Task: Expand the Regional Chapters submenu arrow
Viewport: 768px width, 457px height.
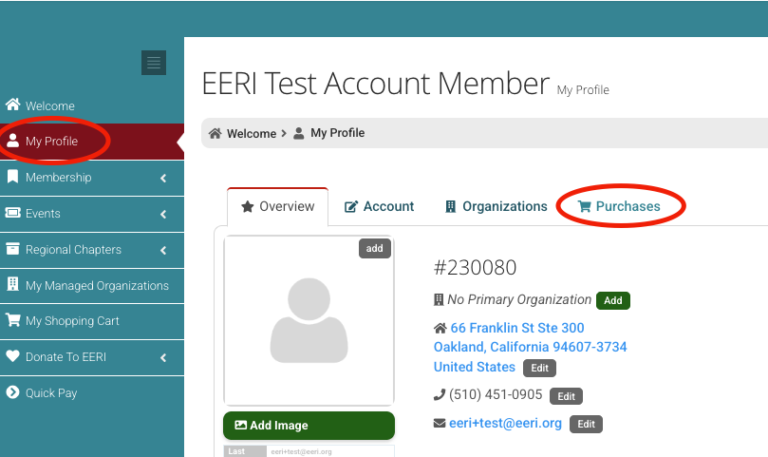Action: coord(163,250)
